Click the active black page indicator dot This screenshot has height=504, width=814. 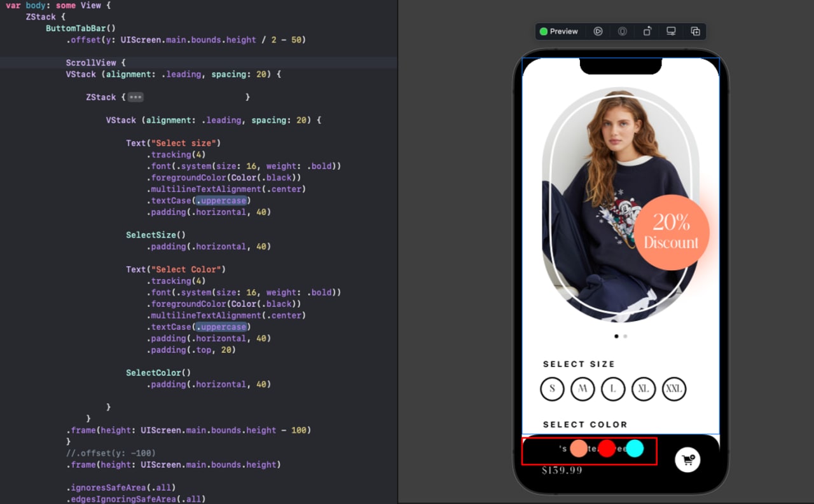click(616, 336)
